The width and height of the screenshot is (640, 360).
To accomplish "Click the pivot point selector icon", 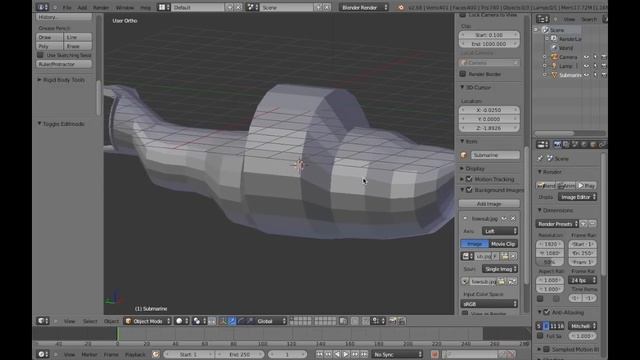I will point(199,321).
